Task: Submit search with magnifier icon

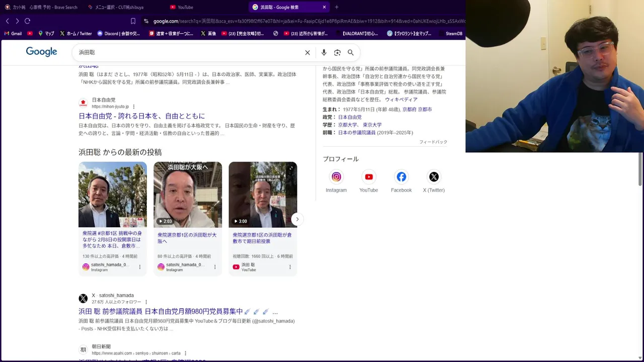Action: (351, 52)
